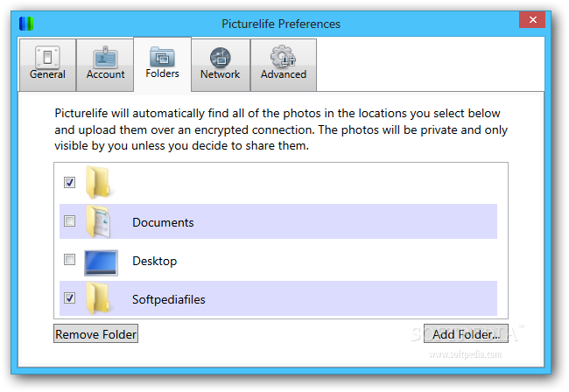Click the Documents folder icon
This screenshot has width=569, height=392.
point(98,221)
